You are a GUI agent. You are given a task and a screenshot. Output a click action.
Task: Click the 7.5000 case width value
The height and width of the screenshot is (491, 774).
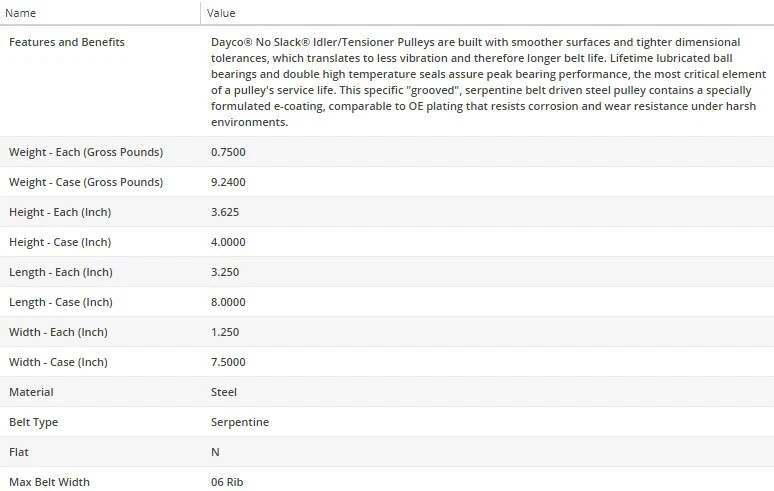click(x=228, y=362)
